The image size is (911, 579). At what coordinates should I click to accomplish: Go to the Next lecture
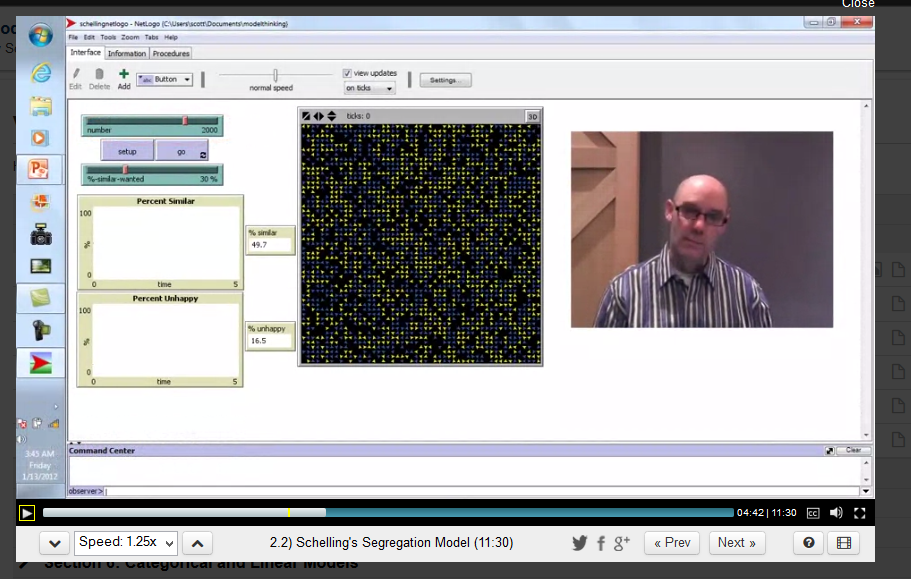coord(737,543)
